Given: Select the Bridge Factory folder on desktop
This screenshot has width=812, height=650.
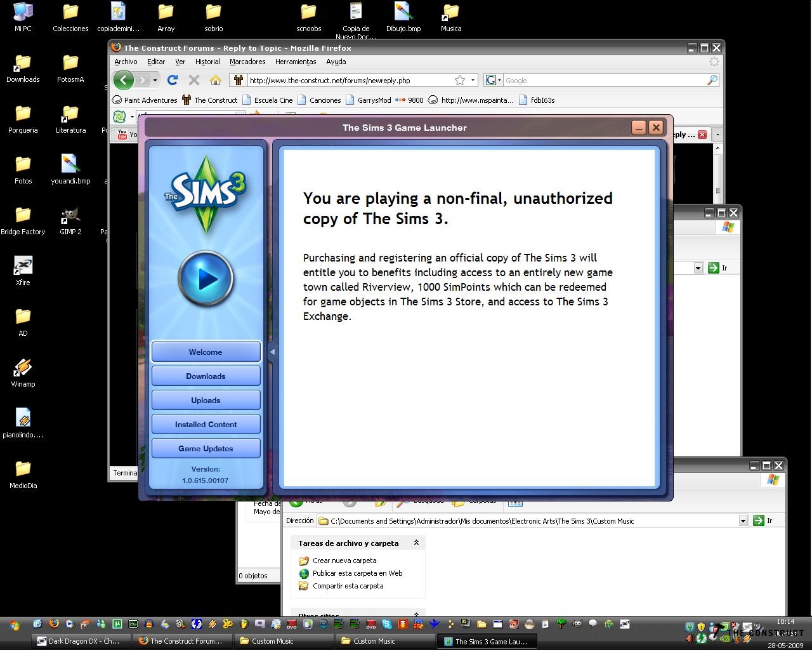Looking at the screenshot, I should 23,220.
